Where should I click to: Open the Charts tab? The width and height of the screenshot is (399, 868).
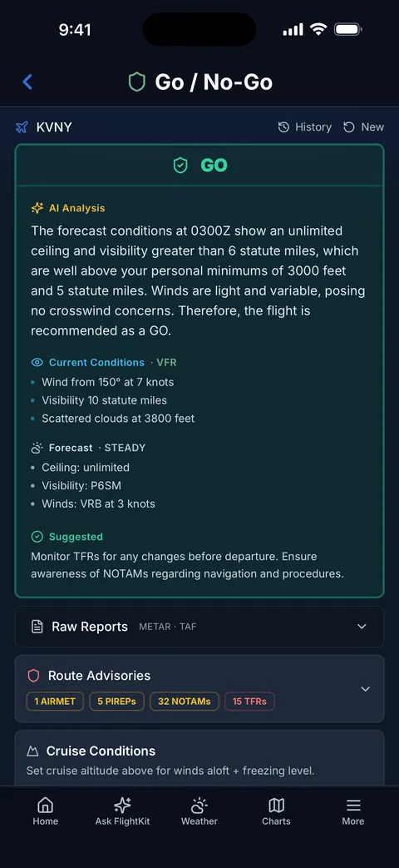276,811
